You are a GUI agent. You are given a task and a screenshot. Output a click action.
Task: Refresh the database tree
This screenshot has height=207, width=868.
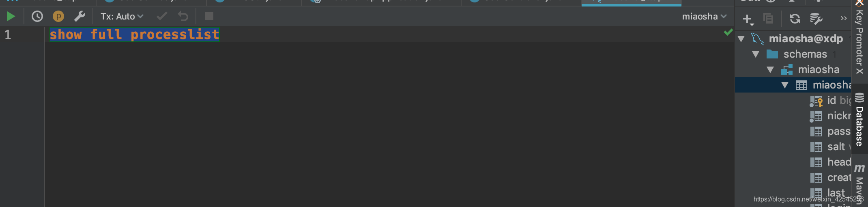tap(795, 19)
